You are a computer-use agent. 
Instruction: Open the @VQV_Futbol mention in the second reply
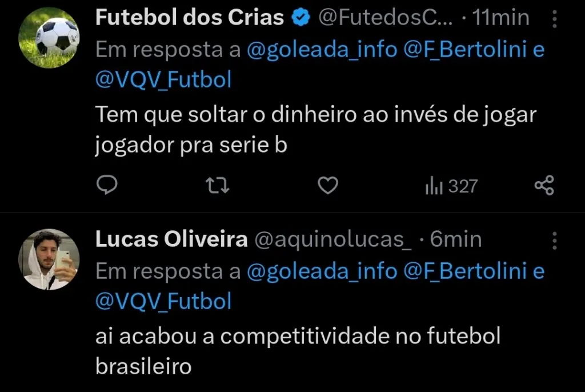coord(162,300)
